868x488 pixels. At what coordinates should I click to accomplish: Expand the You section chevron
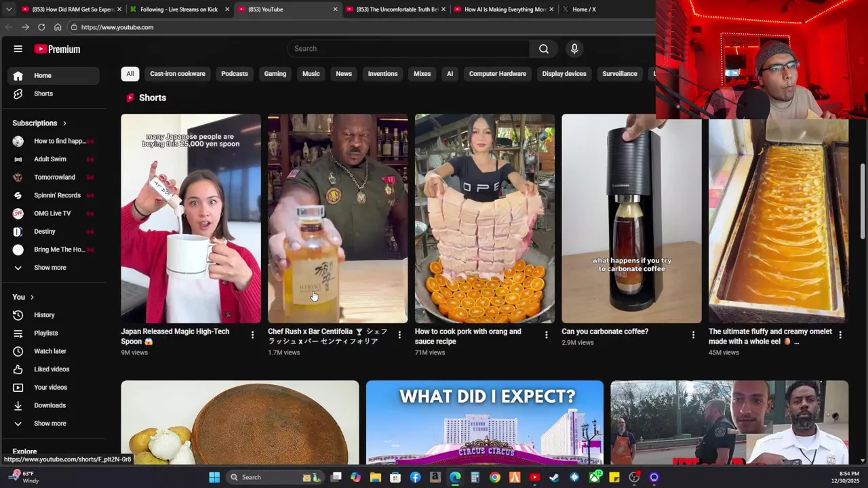pyautogui.click(x=32, y=297)
